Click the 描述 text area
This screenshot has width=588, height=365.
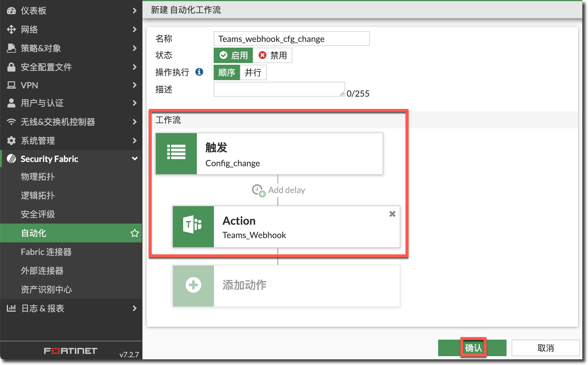tap(279, 89)
